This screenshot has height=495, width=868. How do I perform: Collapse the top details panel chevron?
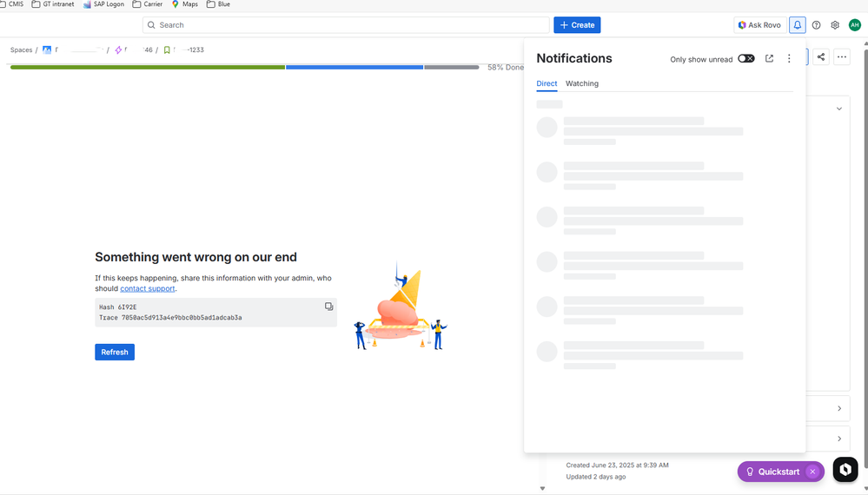point(839,109)
